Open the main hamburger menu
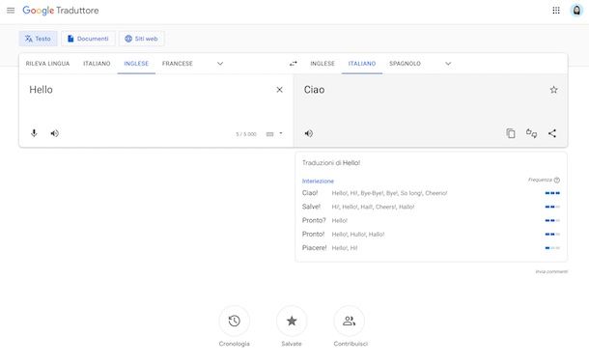This screenshot has height=364, width=589. click(11, 11)
